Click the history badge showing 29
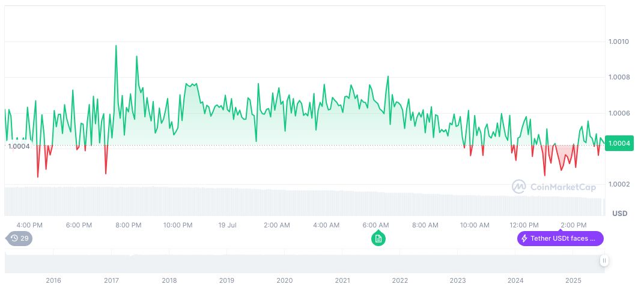644x287 pixels. [x=20, y=239]
